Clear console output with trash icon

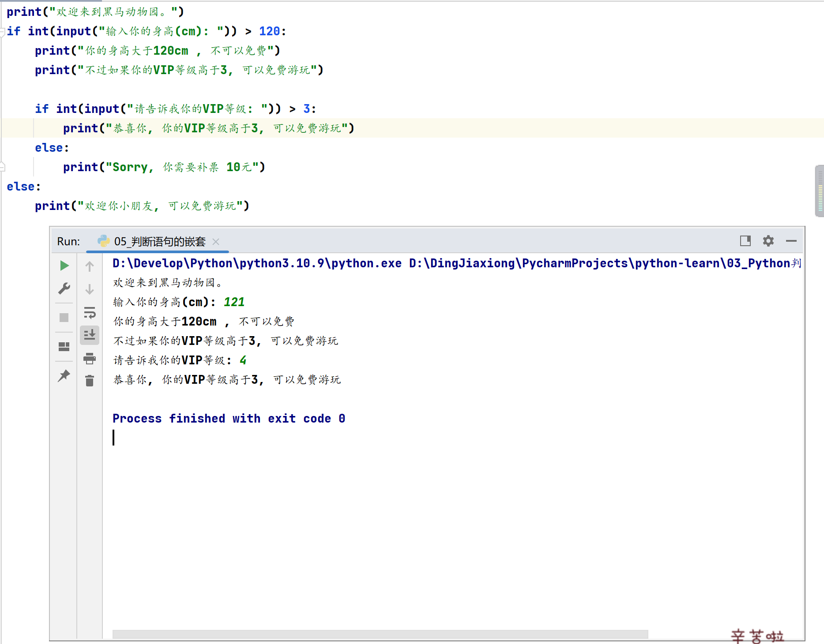[x=90, y=381]
